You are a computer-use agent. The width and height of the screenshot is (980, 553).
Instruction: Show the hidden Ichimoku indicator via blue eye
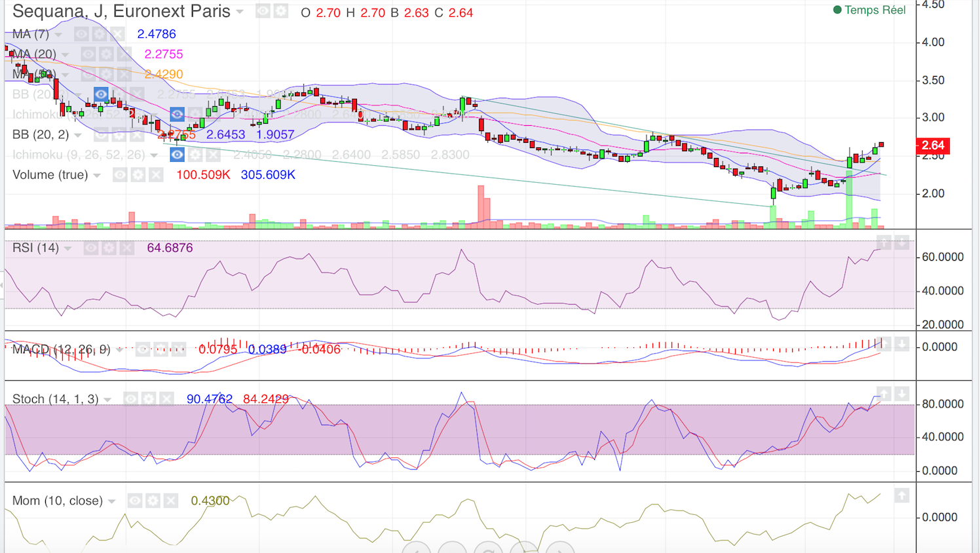click(177, 155)
